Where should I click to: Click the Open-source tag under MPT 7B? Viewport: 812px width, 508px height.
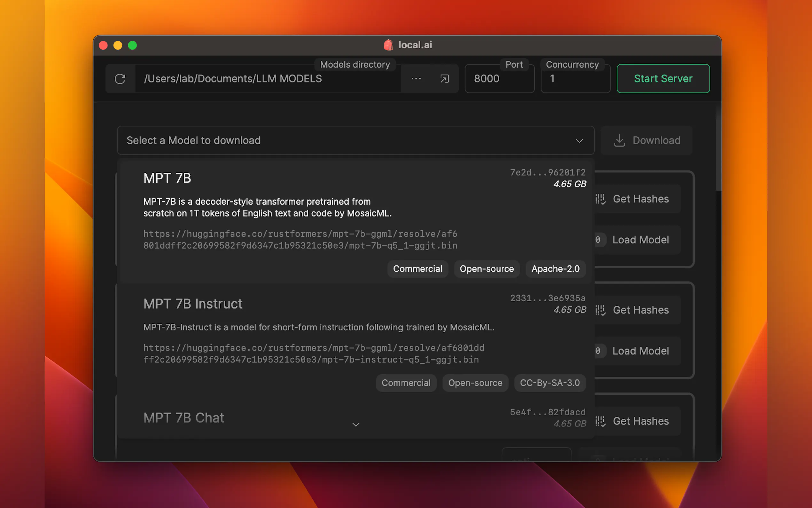click(487, 269)
